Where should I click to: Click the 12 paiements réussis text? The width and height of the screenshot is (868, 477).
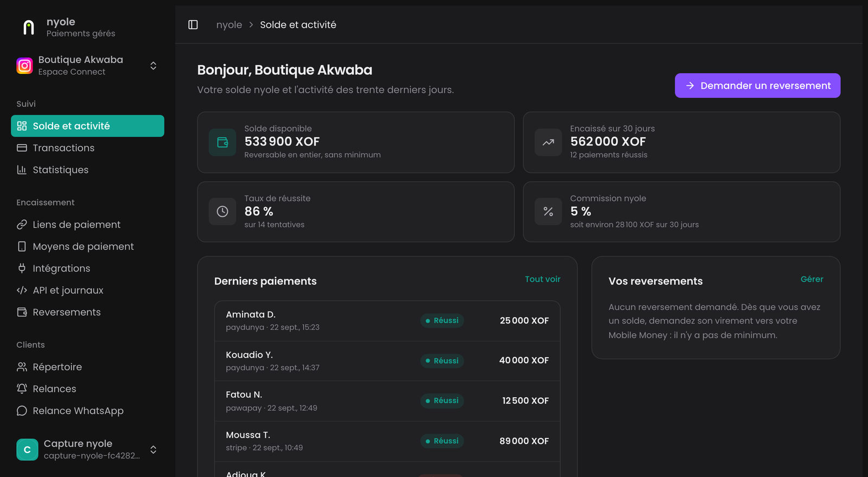click(x=609, y=155)
